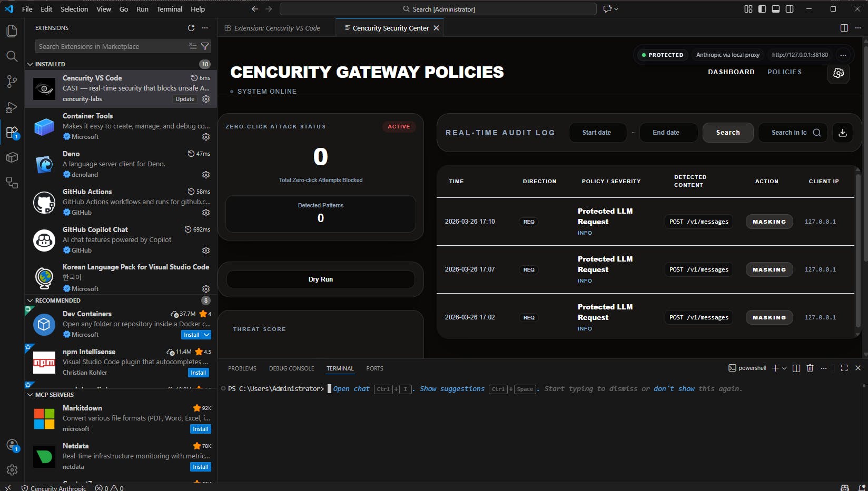This screenshot has width=868, height=491.
Task: Manage GitHub Copilot Chat extension gear
Action: click(206, 250)
